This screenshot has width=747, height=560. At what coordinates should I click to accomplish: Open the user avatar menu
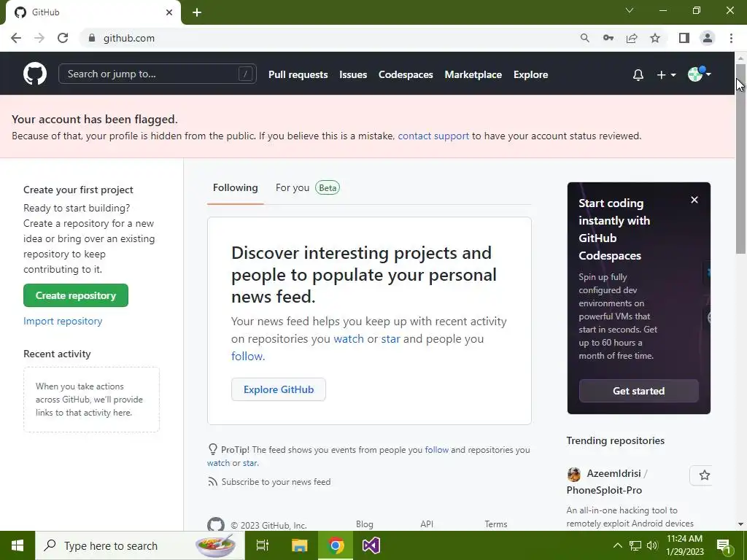pyautogui.click(x=699, y=74)
